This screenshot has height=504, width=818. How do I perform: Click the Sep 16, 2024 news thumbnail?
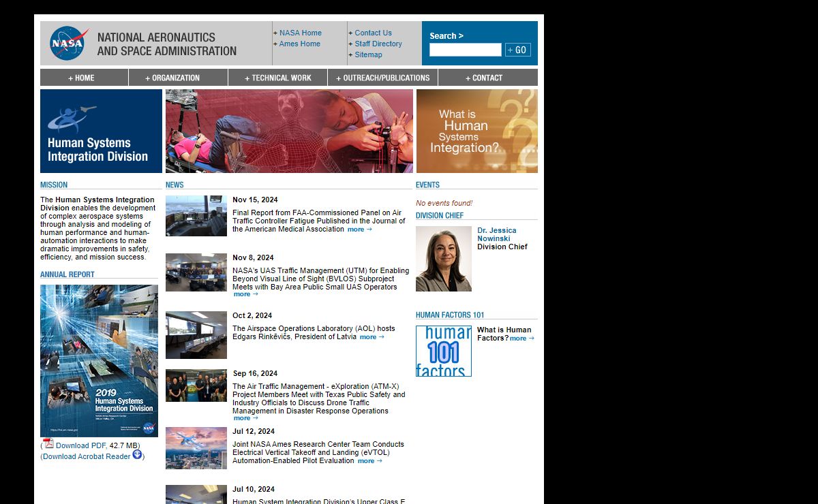[x=196, y=385]
